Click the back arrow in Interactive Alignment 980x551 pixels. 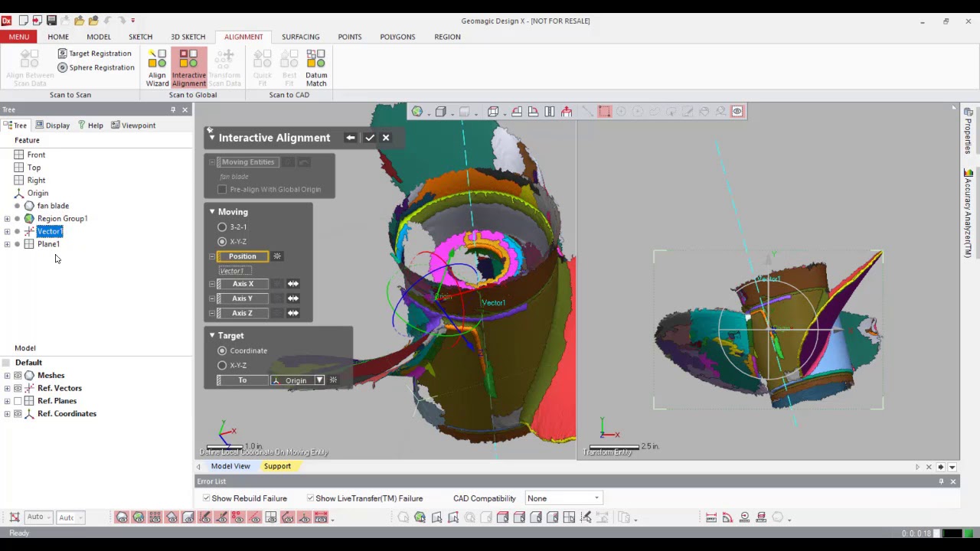coord(350,138)
